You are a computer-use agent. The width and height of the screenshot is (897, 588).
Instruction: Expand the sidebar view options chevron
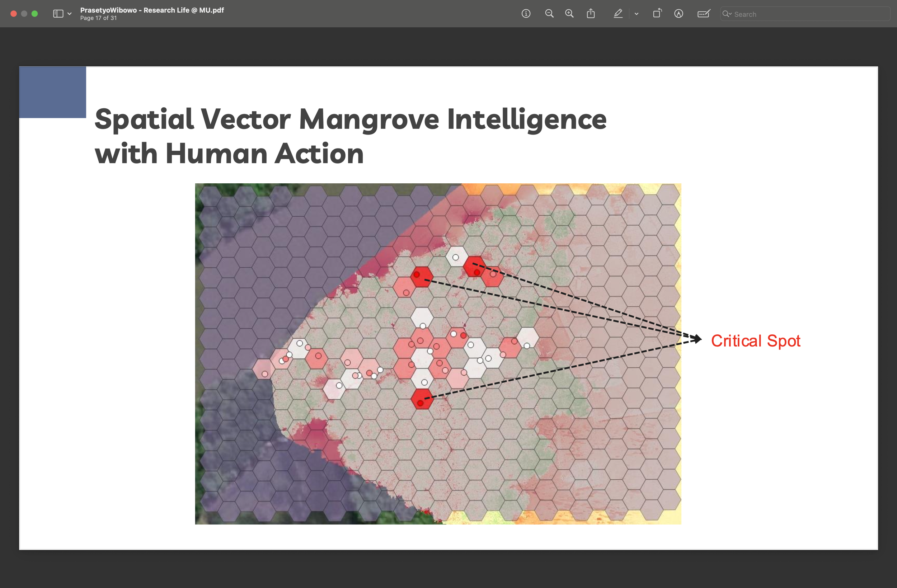point(69,14)
